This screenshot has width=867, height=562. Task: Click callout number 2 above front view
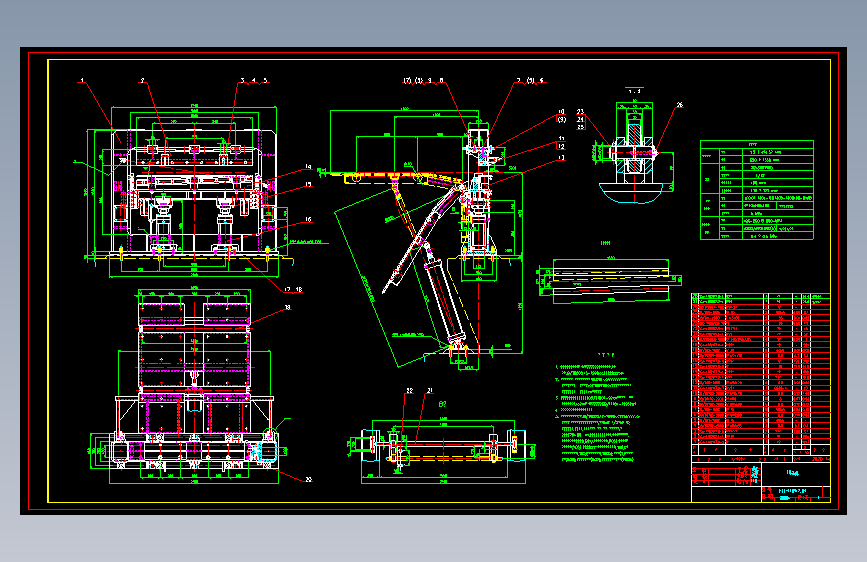(143, 81)
